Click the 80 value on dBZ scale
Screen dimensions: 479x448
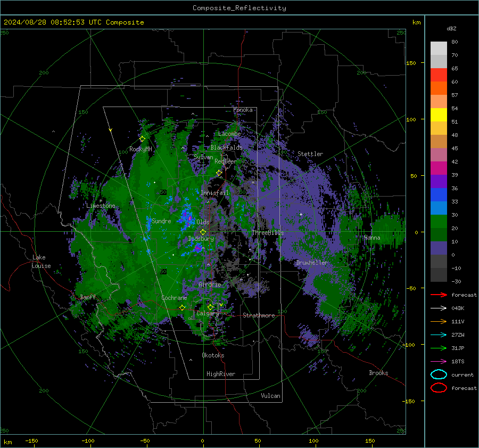pyautogui.click(x=455, y=42)
